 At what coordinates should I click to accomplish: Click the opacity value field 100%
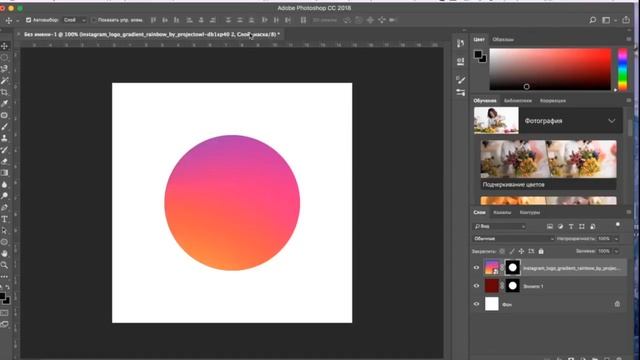[605, 239]
